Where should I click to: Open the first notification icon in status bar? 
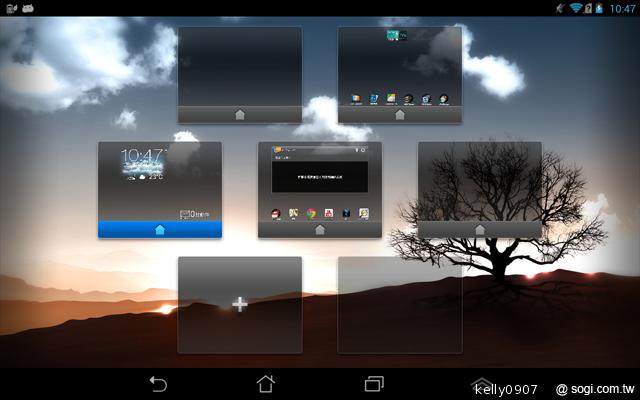[11, 8]
